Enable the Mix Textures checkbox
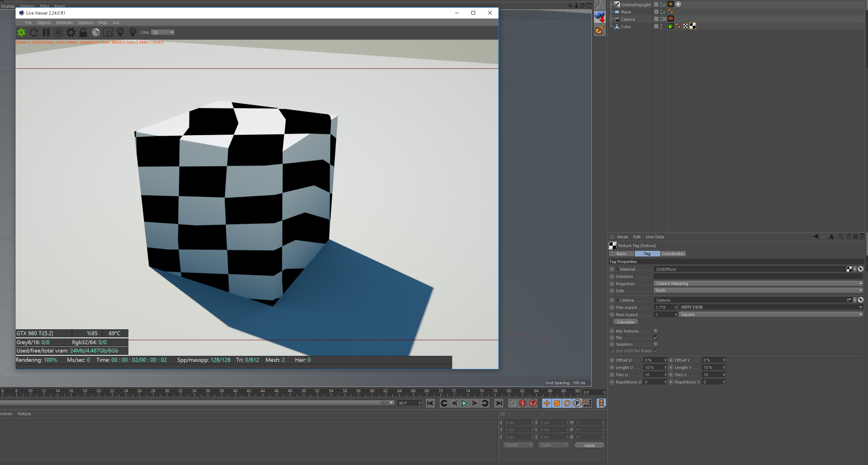This screenshot has width=868, height=465. (656, 331)
